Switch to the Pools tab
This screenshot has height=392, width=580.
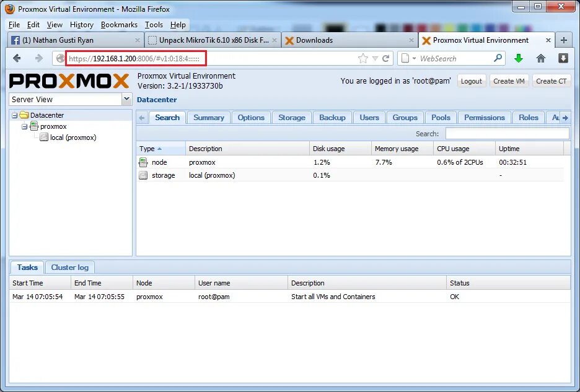[441, 118]
